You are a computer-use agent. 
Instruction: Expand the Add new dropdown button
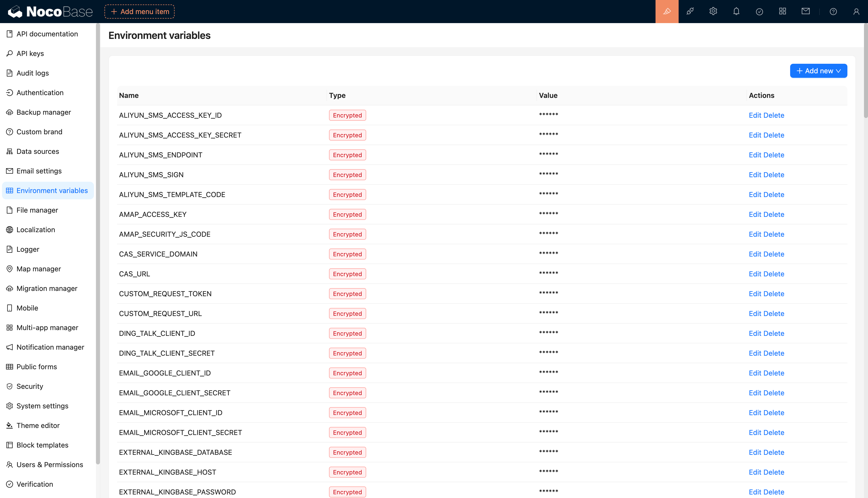(818, 71)
